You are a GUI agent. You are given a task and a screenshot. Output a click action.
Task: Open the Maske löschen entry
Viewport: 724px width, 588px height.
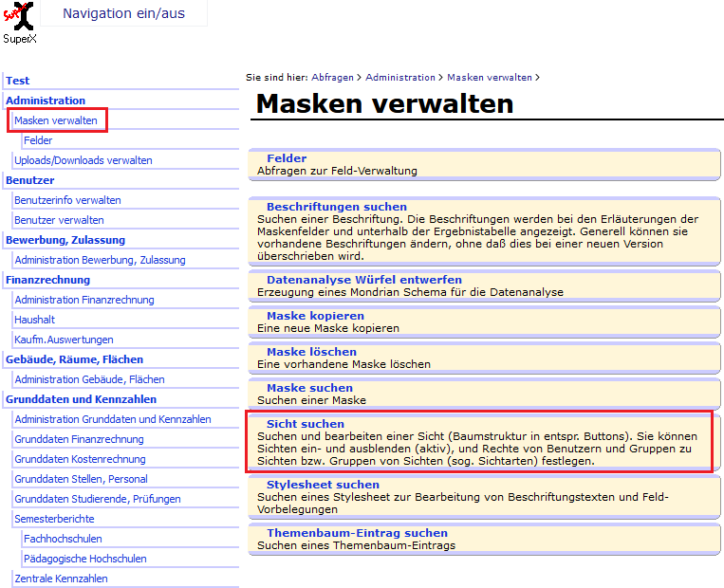click(x=311, y=352)
